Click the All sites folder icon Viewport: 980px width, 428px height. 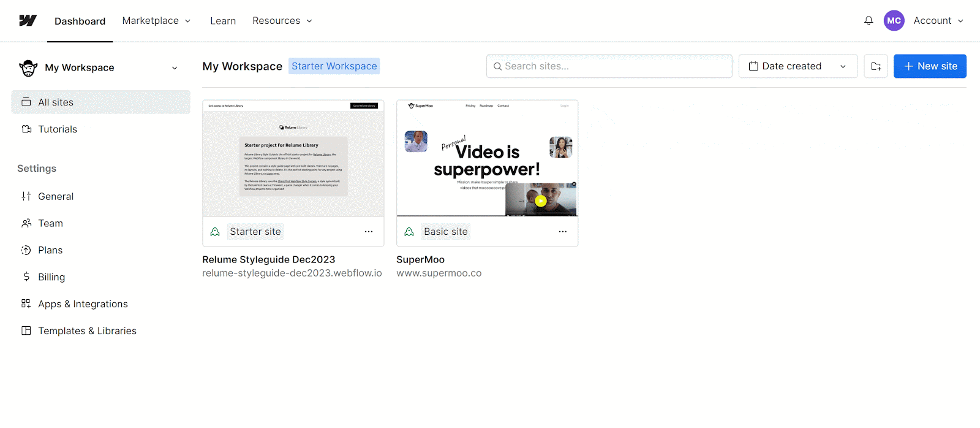click(26, 102)
